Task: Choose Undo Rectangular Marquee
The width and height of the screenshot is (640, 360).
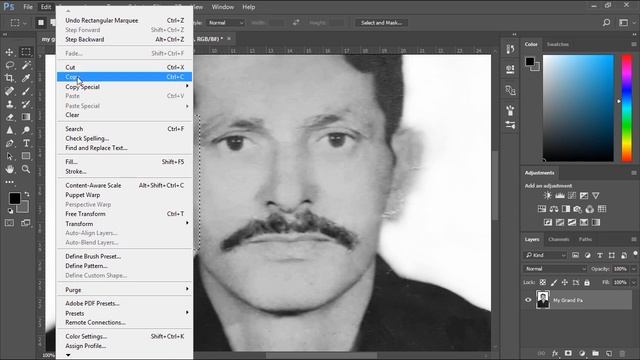Action: [x=124, y=20]
